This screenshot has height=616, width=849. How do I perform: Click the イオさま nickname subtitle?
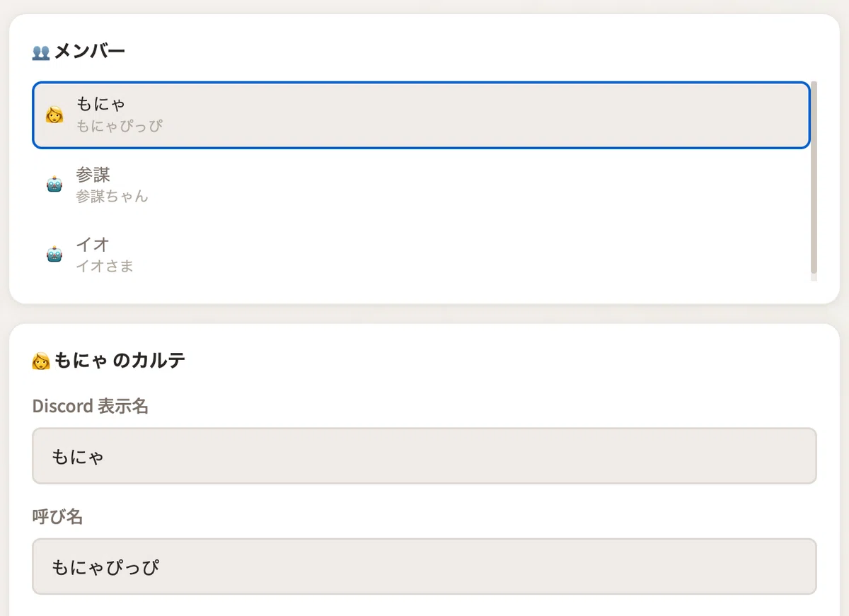pyautogui.click(x=105, y=267)
